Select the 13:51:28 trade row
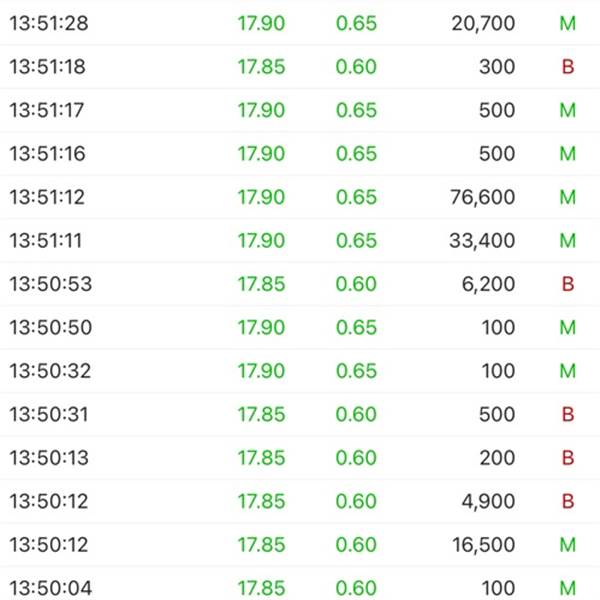Screen dimensions: 600x600 (x=300, y=23)
